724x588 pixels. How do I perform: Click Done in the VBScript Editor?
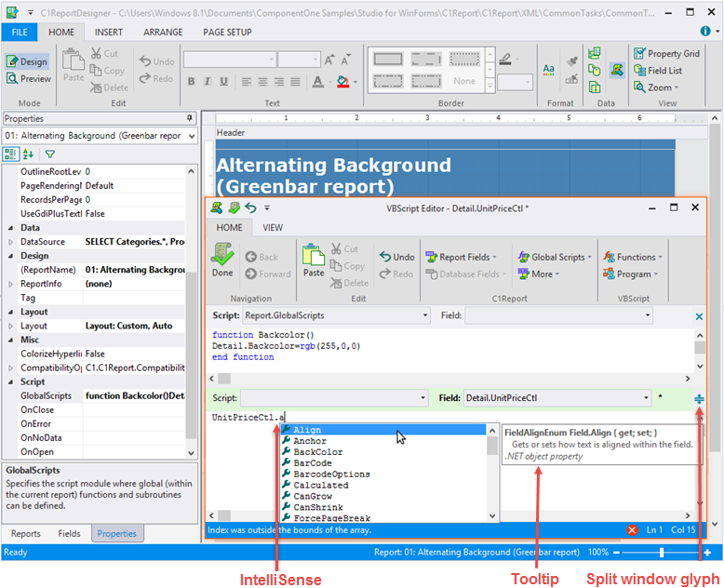[x=222, y=260]
